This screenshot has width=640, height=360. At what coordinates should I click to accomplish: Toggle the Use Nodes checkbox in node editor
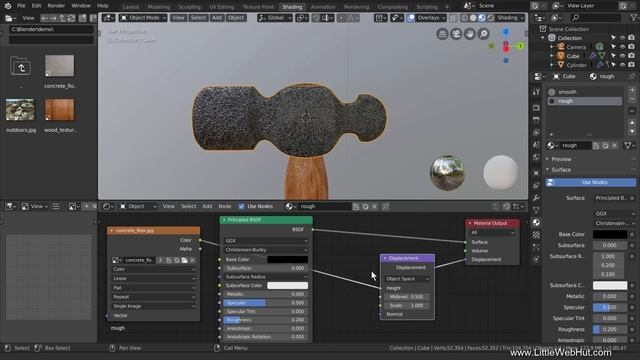242,207
